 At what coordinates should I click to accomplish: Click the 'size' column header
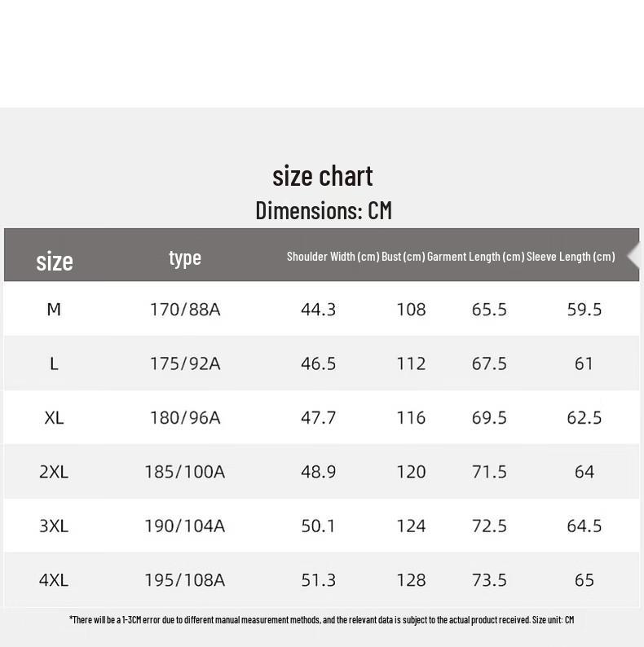pos(55,262)
